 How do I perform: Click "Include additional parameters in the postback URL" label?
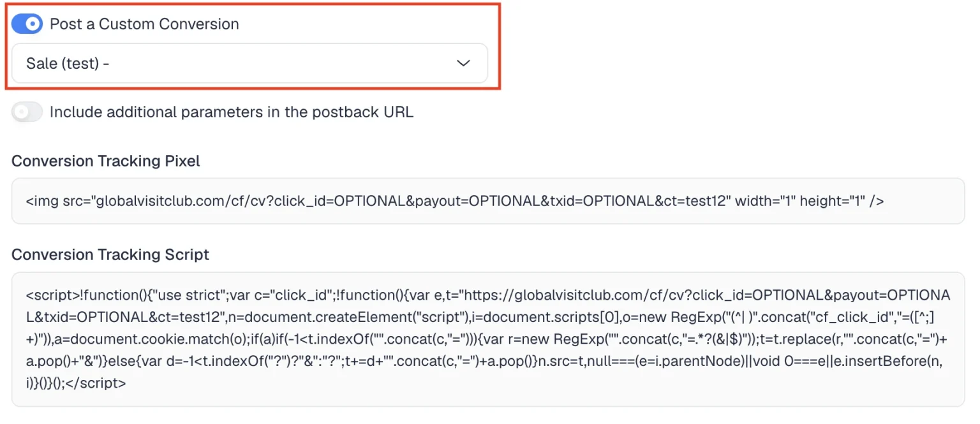point(232,112)
